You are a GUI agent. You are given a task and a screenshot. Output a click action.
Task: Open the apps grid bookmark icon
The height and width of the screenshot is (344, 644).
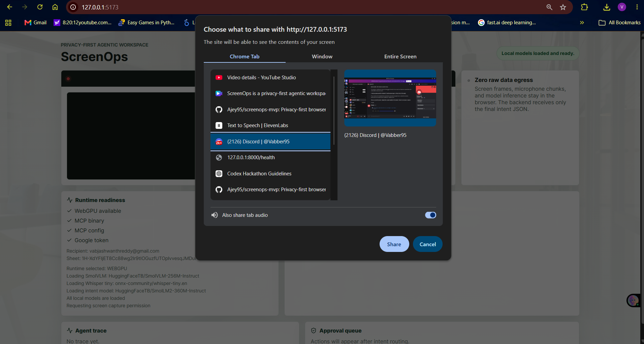8,23
